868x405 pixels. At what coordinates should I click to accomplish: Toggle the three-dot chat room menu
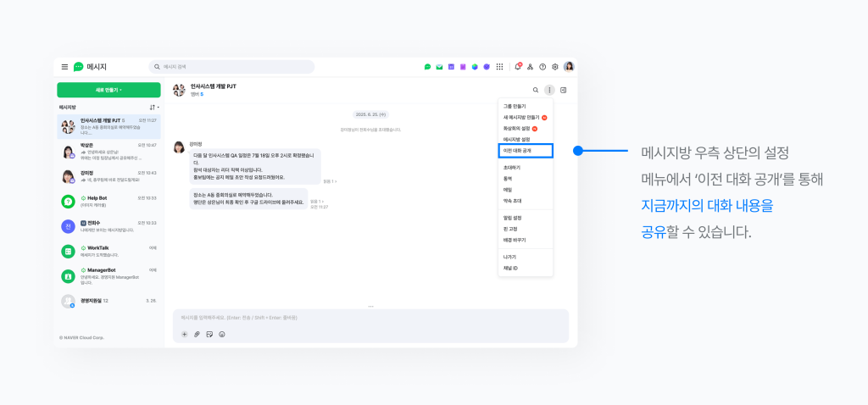549,90
